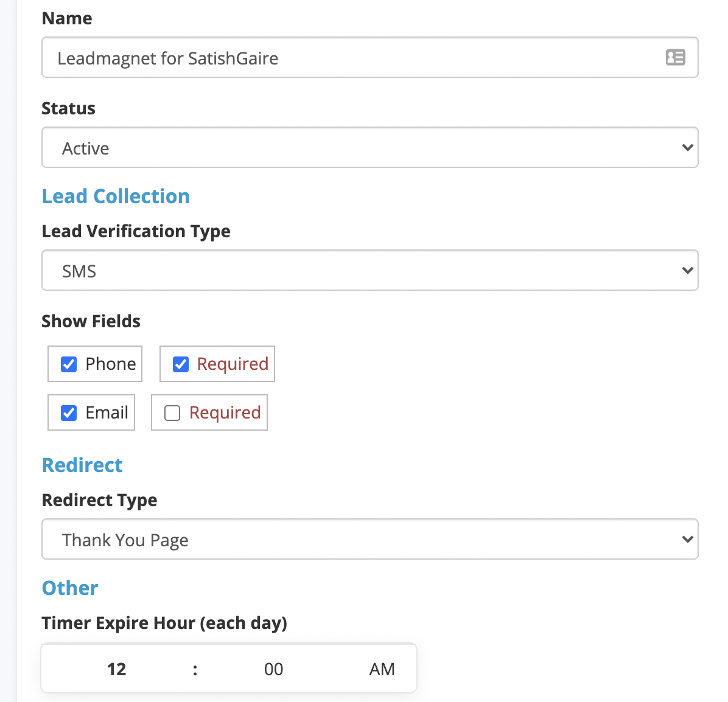Click the AM period in timer picker

(x=382, y=669)
